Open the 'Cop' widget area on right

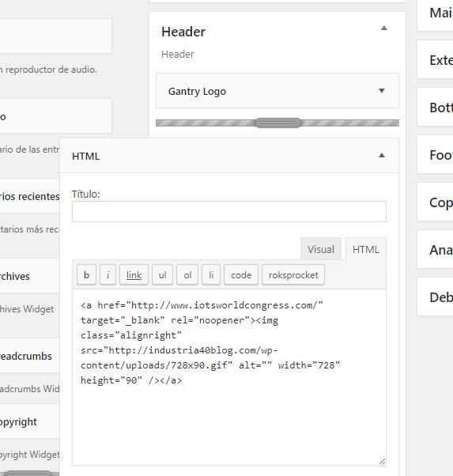coord(436,202)
